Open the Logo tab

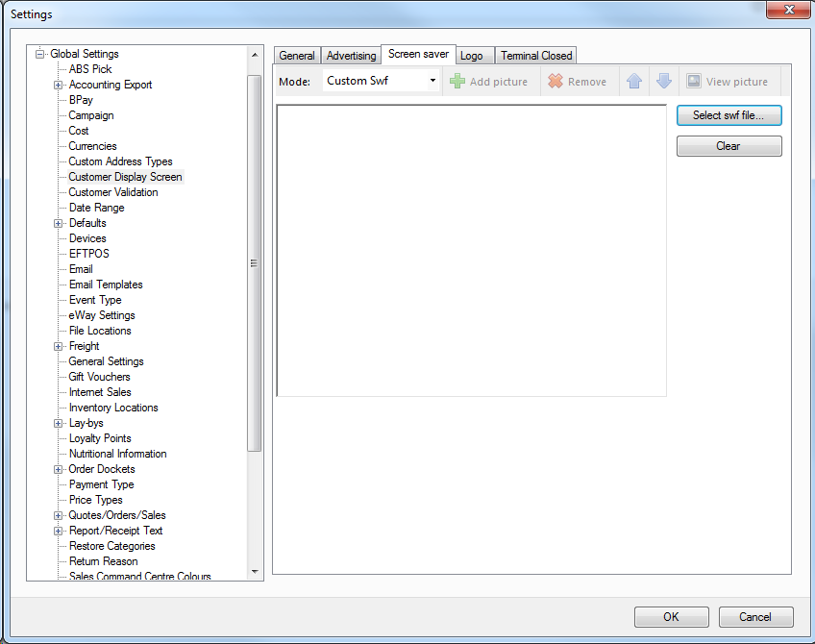pyautogui.click(x=471, y=56)
